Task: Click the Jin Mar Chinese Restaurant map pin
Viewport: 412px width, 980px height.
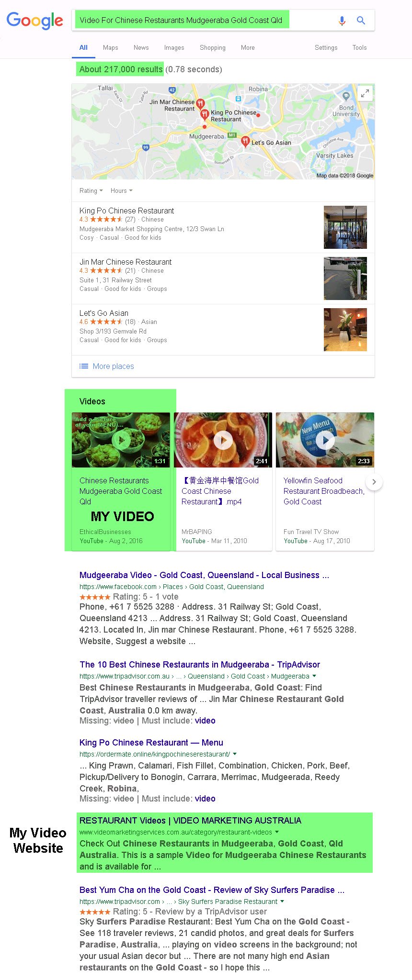Action: [x=201, y=103]
